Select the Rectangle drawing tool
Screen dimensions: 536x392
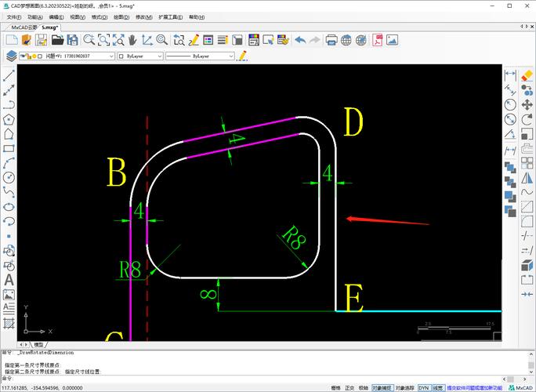pyautogui.click(x=9, y=148)
